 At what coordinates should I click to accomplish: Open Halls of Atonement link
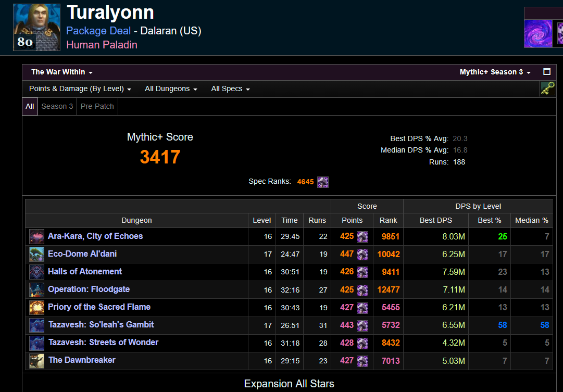85,271
